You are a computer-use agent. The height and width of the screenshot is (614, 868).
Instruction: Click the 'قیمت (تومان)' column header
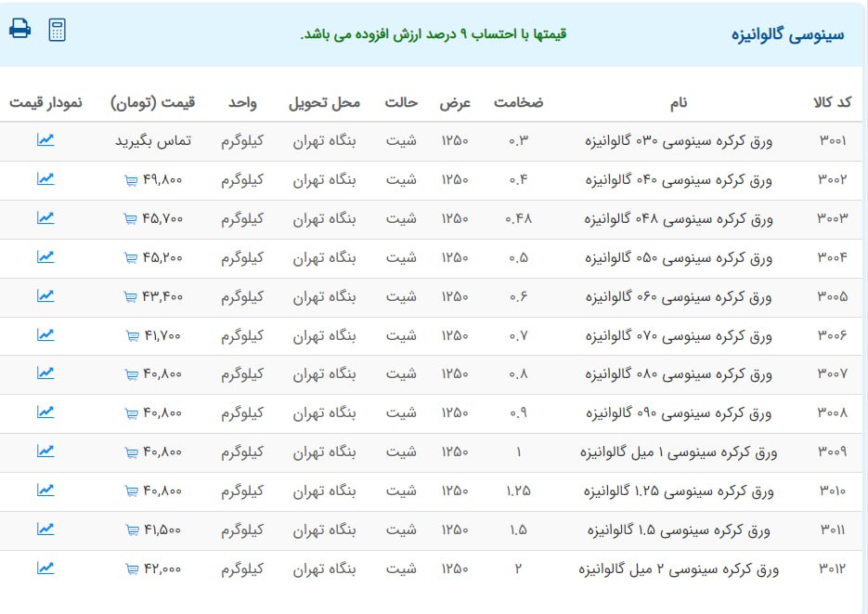(151, 102)
